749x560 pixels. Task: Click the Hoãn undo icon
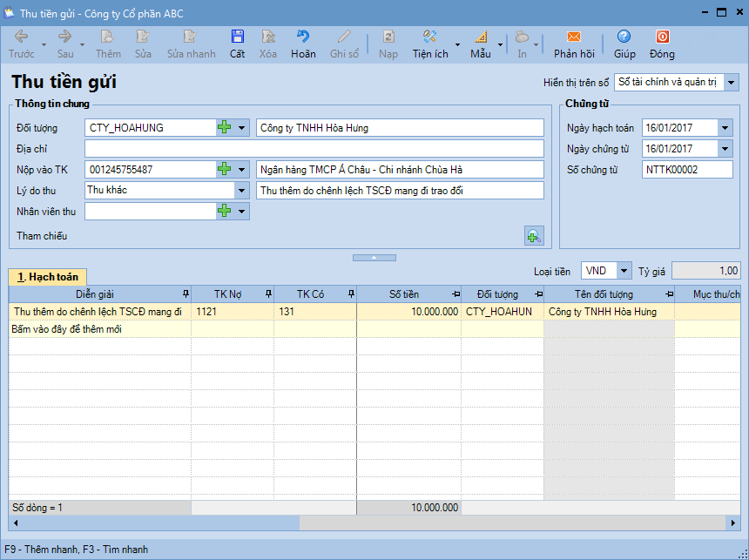click(x=303, y=37)
